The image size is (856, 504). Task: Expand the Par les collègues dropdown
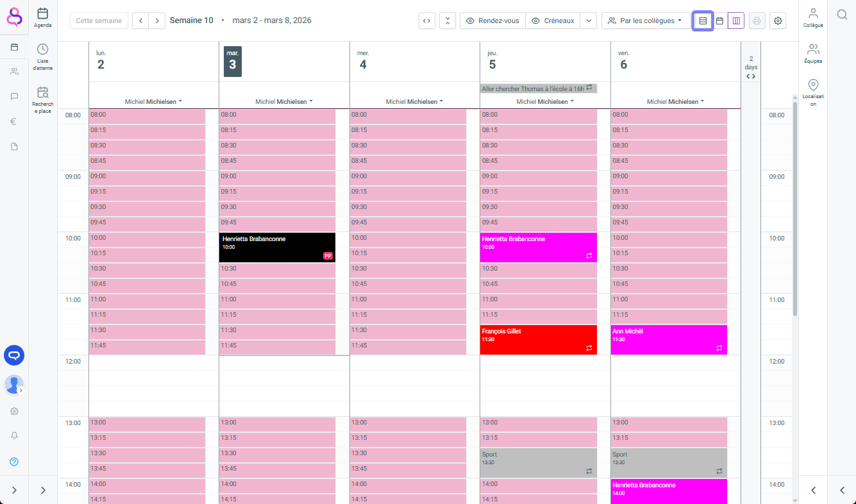[x=646, y=21]
